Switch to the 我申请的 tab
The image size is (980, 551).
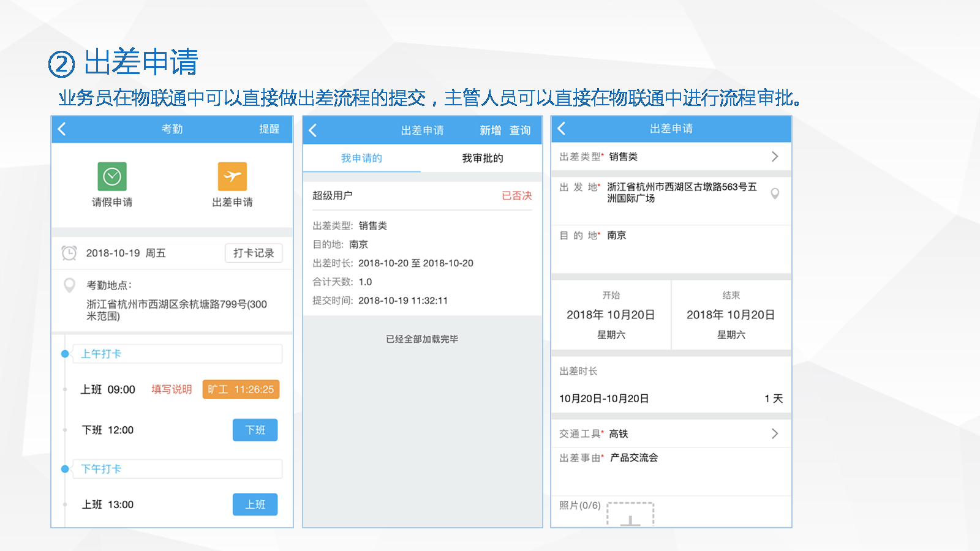click(x=361, y=159)
